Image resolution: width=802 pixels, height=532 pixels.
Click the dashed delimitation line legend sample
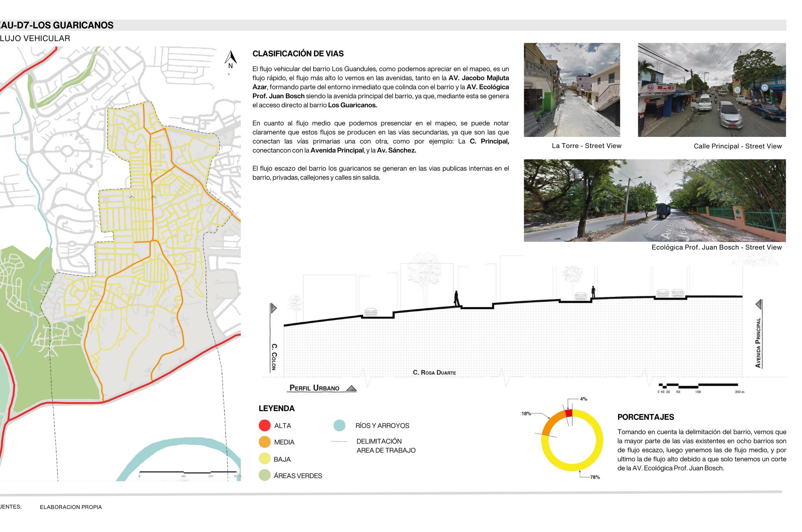(x=339, y=442)
